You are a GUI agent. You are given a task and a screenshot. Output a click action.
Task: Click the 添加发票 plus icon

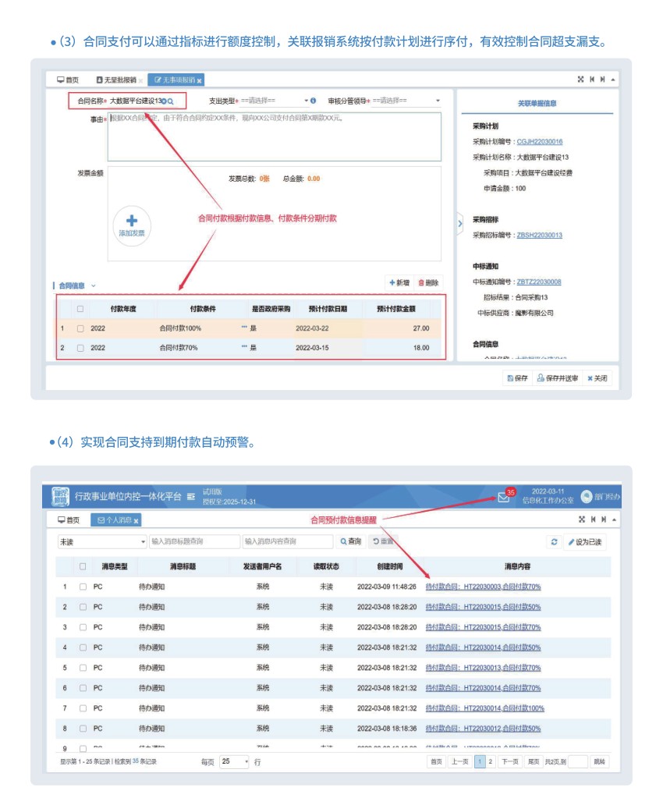(131, 221)
